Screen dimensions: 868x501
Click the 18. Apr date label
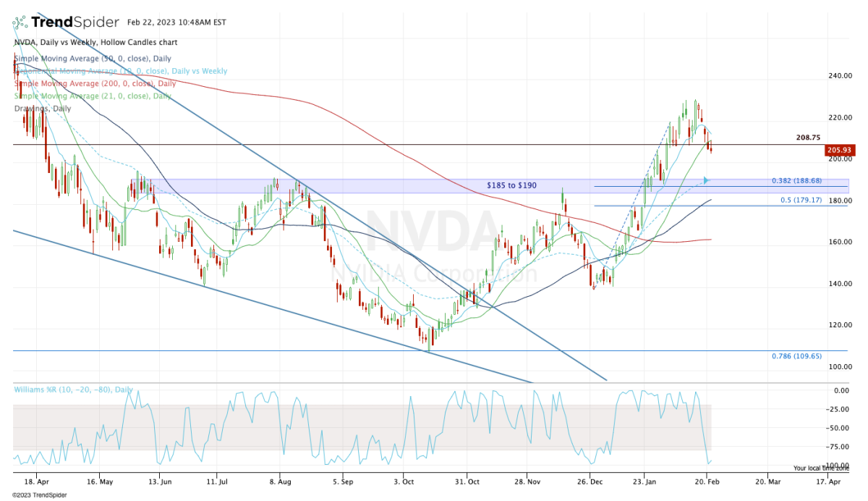pyautogui.click(x=38, y=481)
